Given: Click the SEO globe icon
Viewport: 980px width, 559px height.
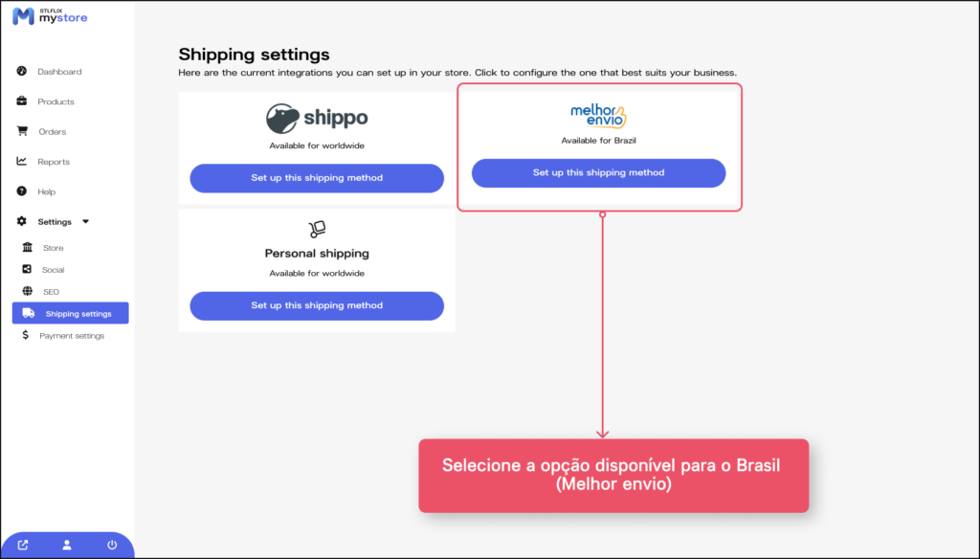Looking at the screenshot, I should [x=27, y=291].
